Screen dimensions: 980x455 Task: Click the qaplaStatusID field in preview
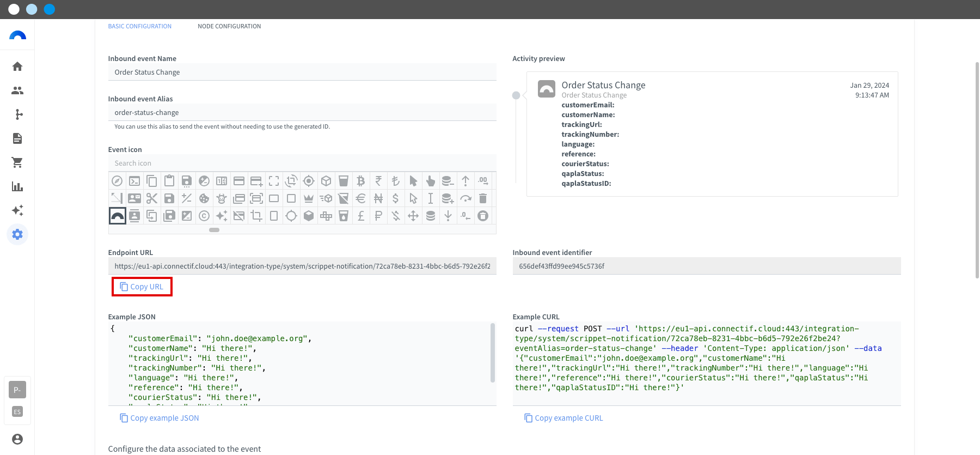coord(586,184)
